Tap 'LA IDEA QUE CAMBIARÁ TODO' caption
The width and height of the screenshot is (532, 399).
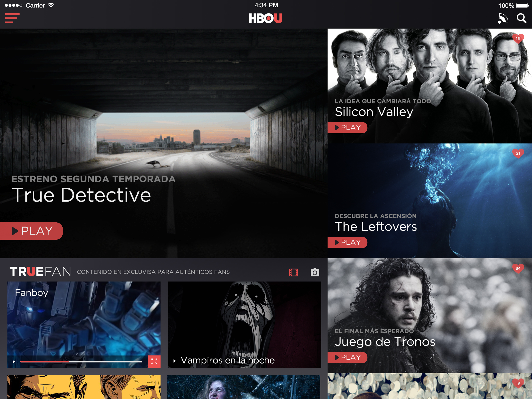(x=383, y=101)
